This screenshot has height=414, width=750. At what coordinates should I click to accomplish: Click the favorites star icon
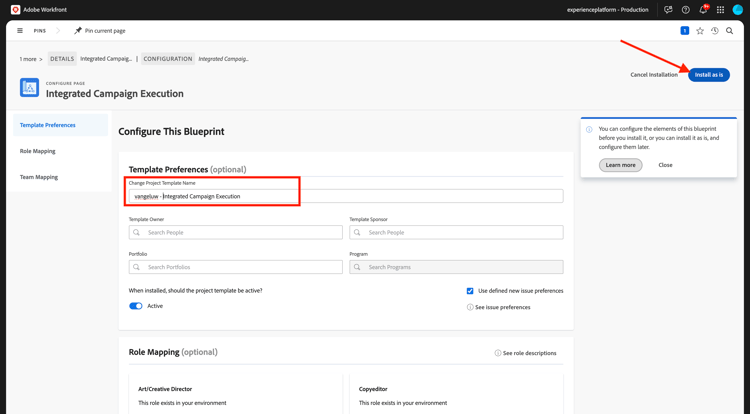pos(700,31)
